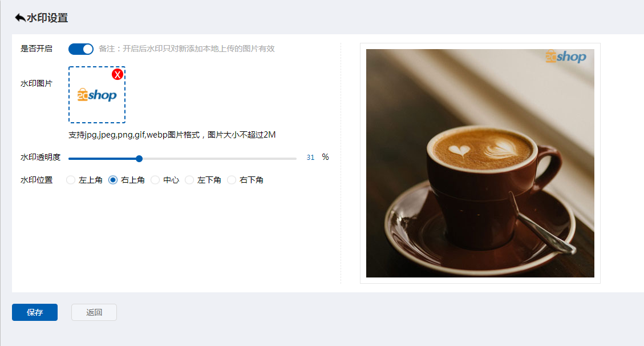Click the 保存 button

point(34,312)
